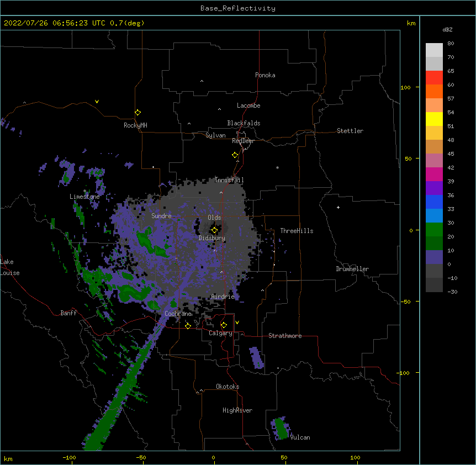
Task: Click the Strathmore label
Action: (x=285, y=336)
